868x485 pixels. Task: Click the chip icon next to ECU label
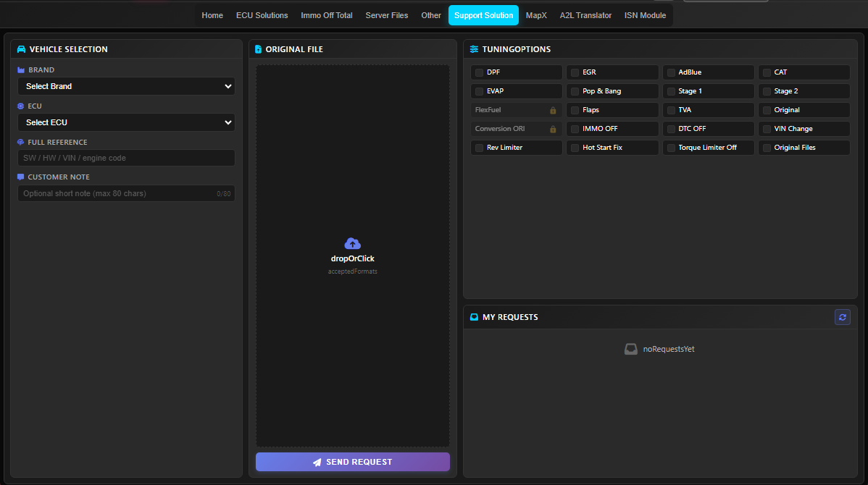point(20,106)
